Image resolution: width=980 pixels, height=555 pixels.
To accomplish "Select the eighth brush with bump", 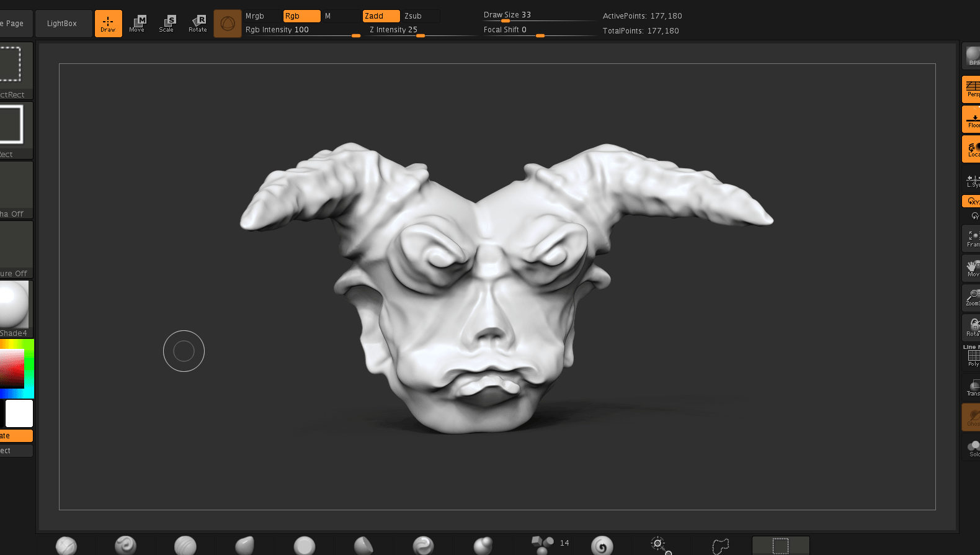I will tap(483, 546).
